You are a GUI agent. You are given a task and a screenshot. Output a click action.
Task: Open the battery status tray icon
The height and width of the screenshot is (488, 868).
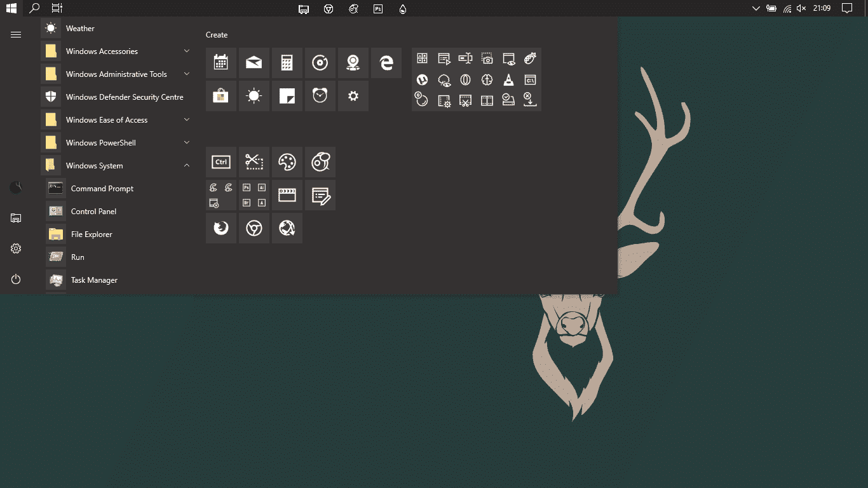[771, 8]
